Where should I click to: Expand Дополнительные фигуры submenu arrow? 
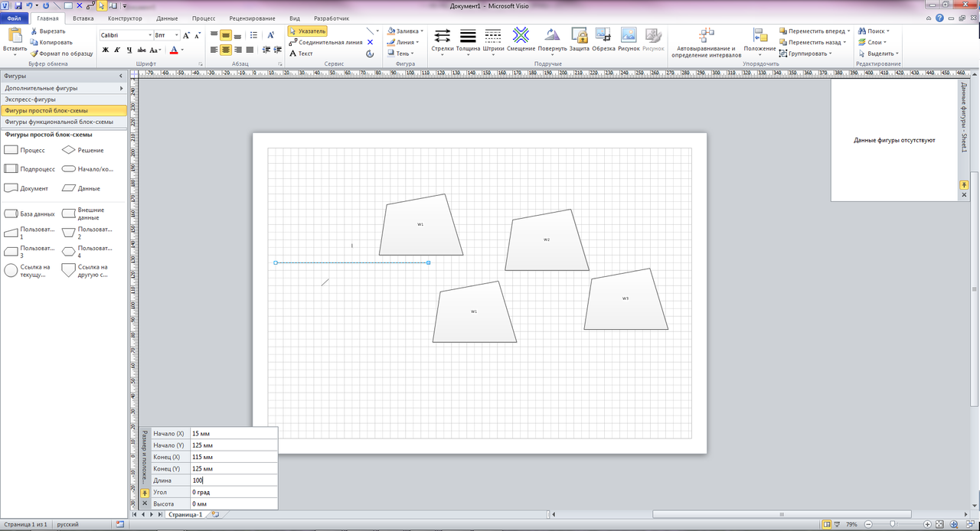(x=121, y=88)
